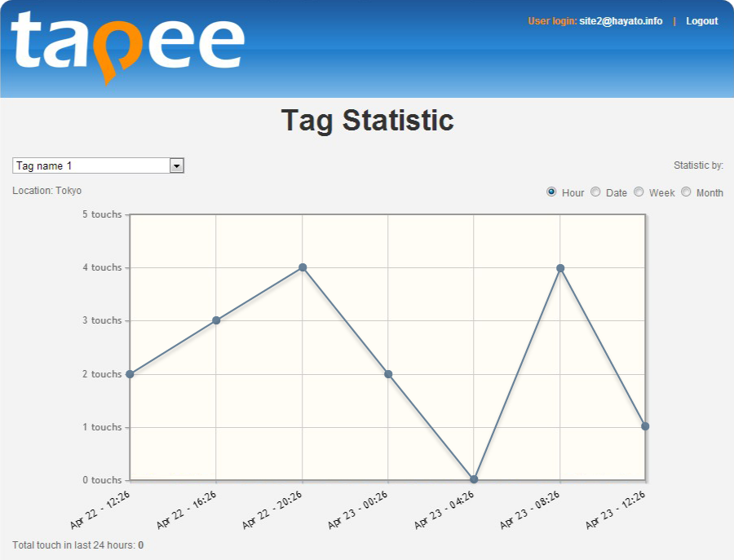Select the peak point at Apr 23 - 08:26
The width and height of the screenshot is (734, 560).
560,268
